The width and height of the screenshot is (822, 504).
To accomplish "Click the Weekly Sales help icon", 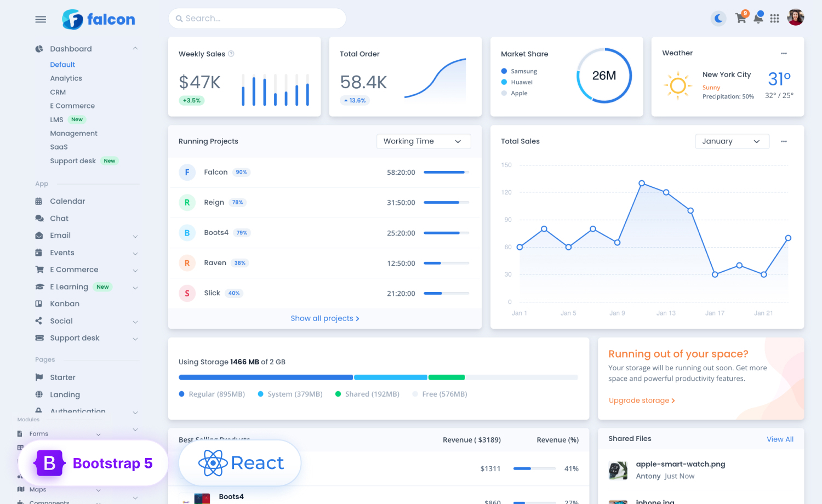I will (x=231, y=54).
